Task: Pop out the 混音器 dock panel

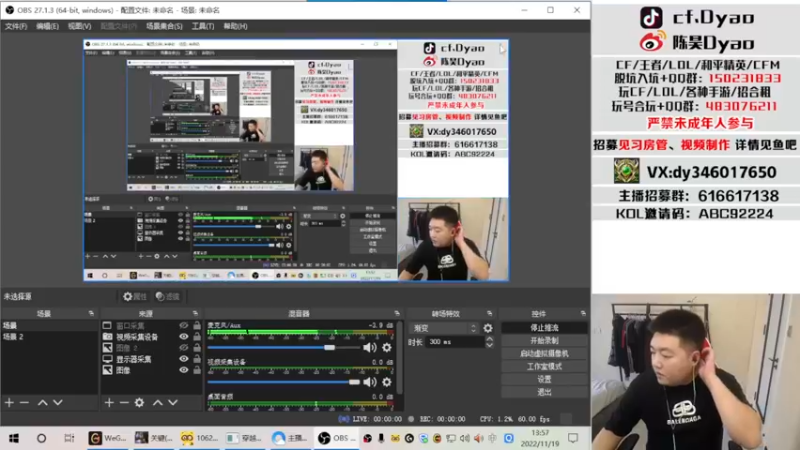Action: 397,313
